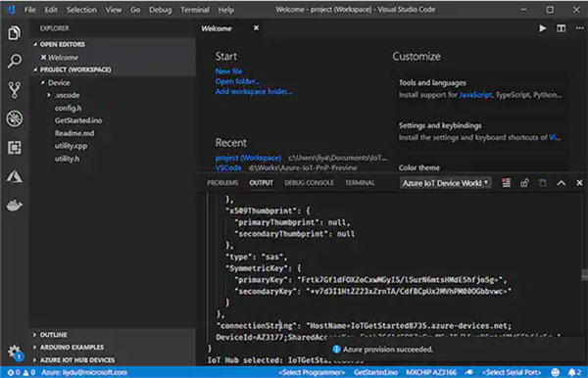Screen dimensions: 588x378
Task: Open recent project (Workspace) link
Action: tap(248, 158)
